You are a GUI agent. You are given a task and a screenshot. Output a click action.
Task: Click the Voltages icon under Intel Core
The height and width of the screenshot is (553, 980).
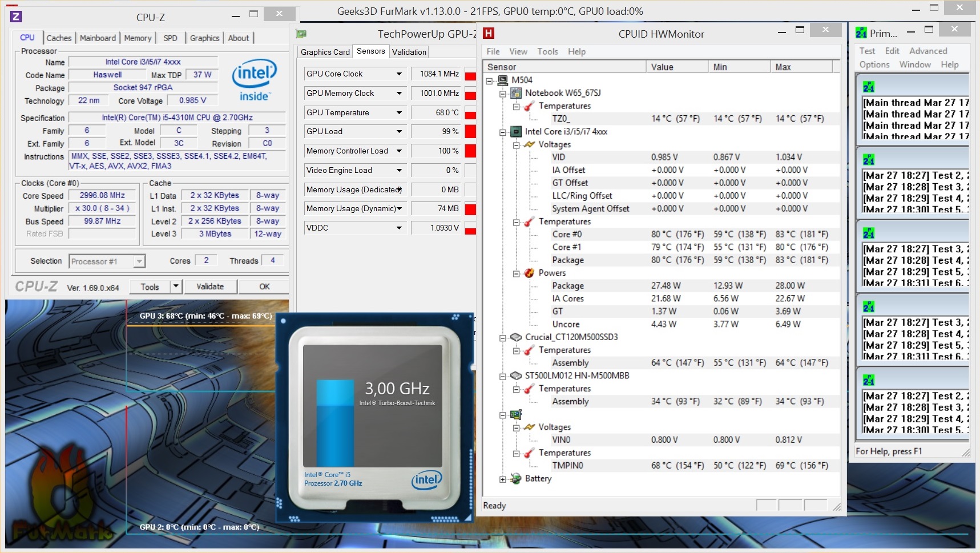(x=530, y=144)
